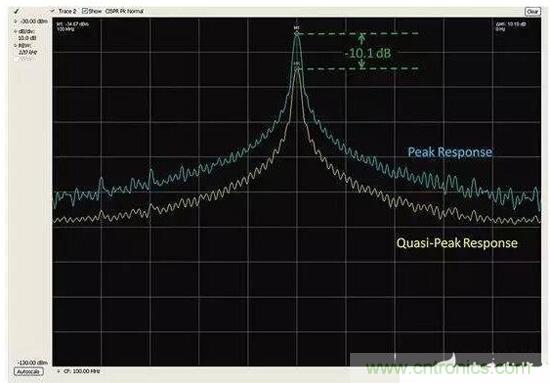
Task: Select the M1 marker at peak top
Action: (297, 33)
